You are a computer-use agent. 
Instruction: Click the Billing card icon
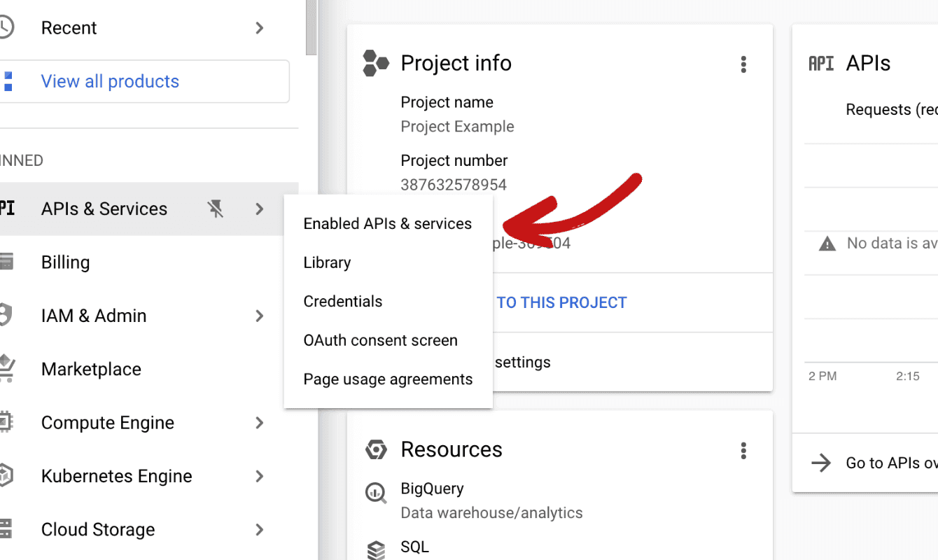pos(6,262)
